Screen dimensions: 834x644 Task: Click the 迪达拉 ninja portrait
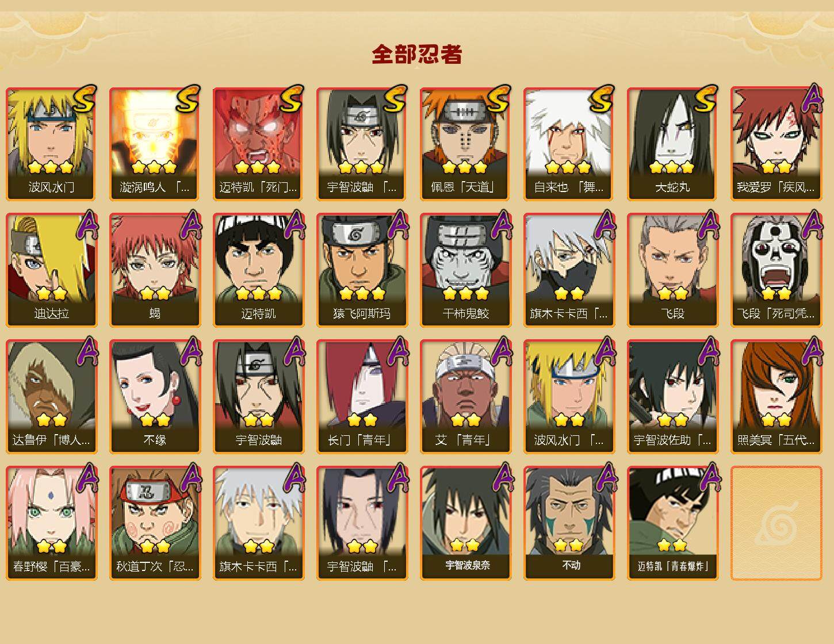click(52, 270)
